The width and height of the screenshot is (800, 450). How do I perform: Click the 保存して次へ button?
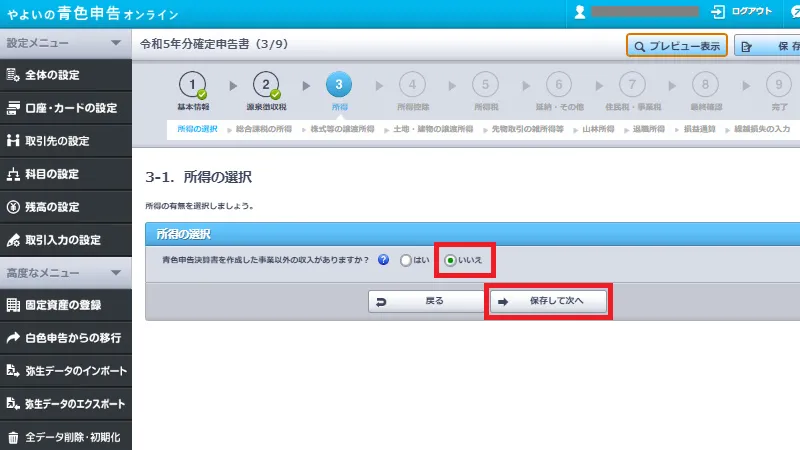(x=548, y=301)
